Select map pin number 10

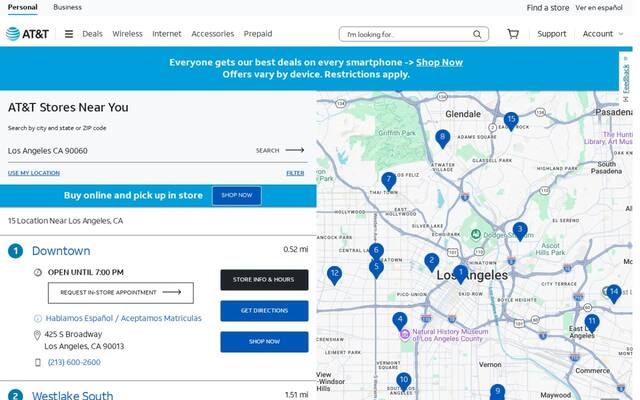403,381
